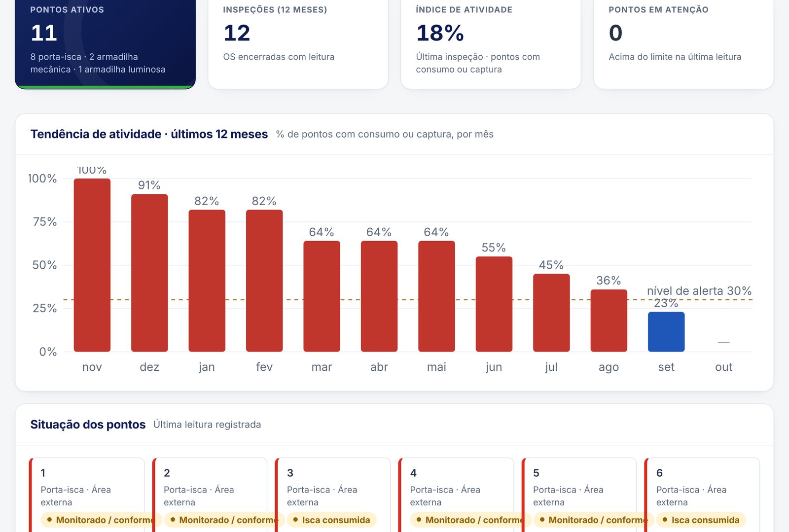Click the dez bar at 91%
The height and width of the screenshot is (532, 789).
(149, 273)
